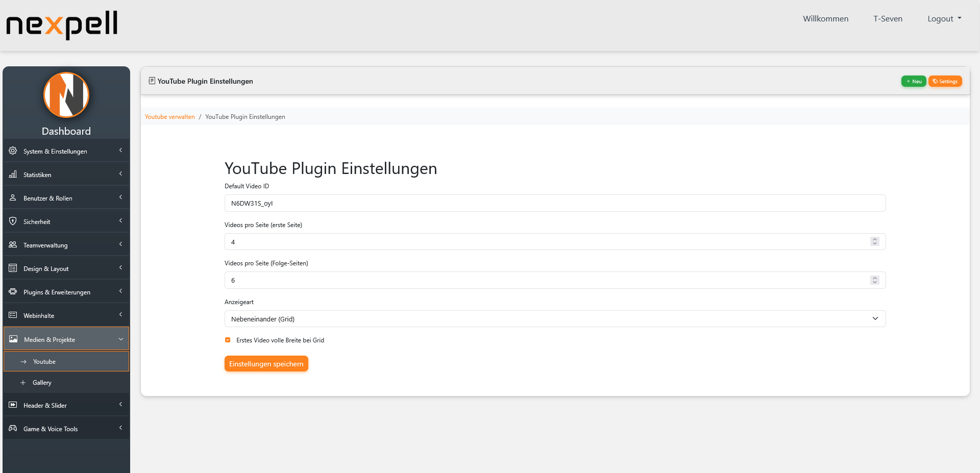Open the Game & Voice Tools gamepad icon
This screenshot has width=980, height=473.
(x=12, y=429)
